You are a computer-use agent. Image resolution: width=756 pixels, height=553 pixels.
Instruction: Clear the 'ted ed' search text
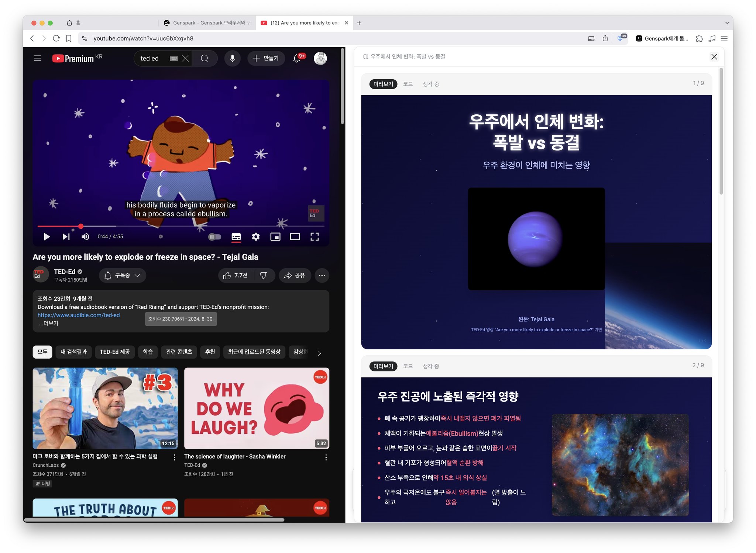pos(185,58)
